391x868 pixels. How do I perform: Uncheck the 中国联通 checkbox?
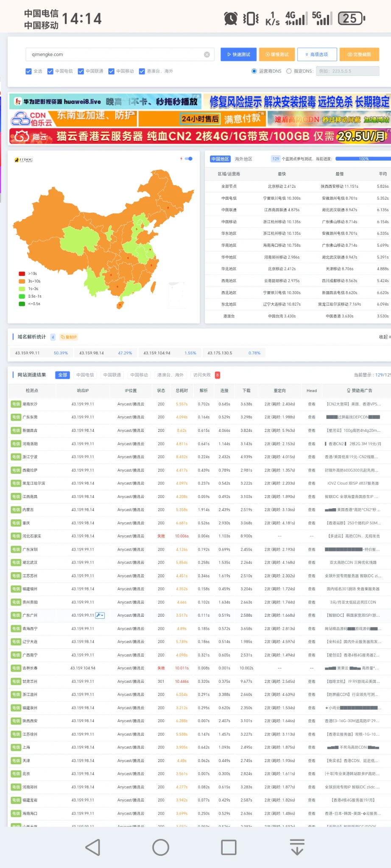[81, 71]
